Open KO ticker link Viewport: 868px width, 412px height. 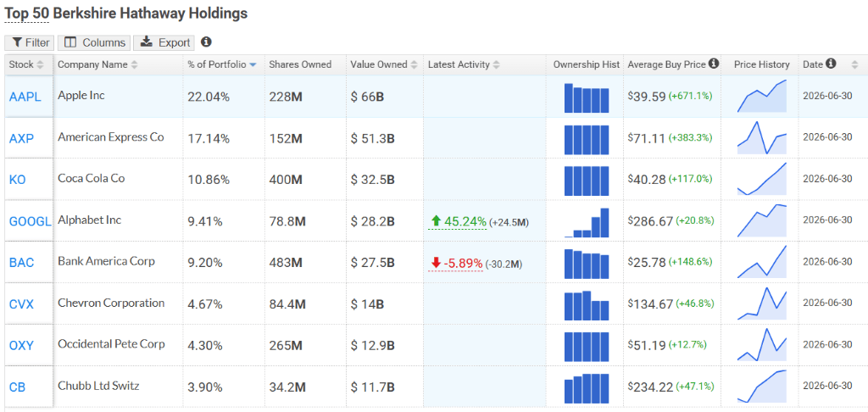(x=18, y=180)
